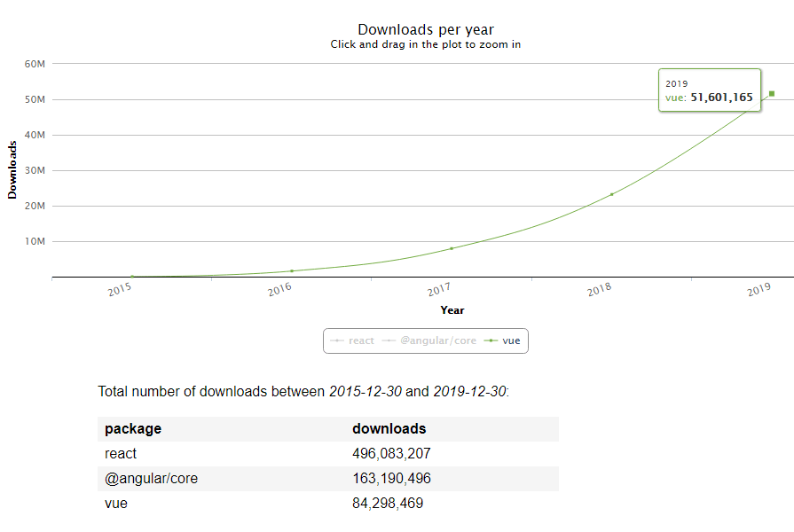Viewport: 794px width, 532px height.
Task: Click the vue data point for 2016
Action: [292, 270]
